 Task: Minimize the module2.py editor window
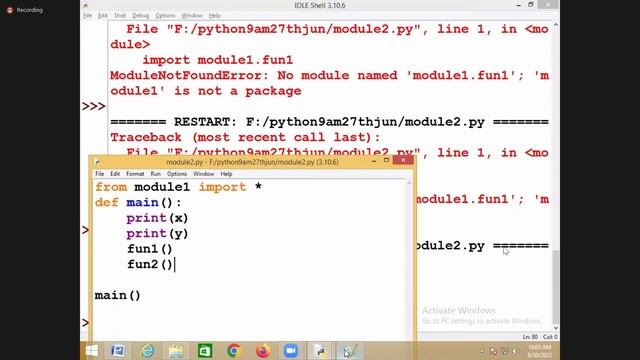point(374,161)
